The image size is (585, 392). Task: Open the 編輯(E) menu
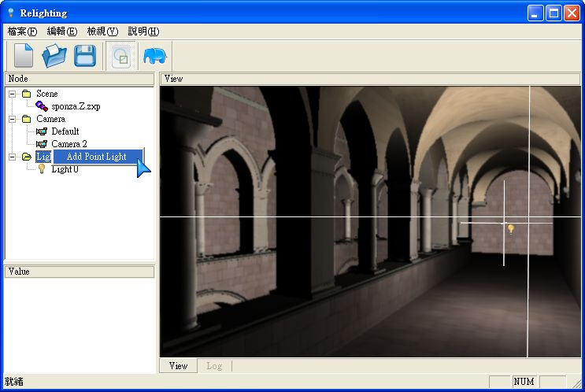pyautogui.click(x=62, y=31)
